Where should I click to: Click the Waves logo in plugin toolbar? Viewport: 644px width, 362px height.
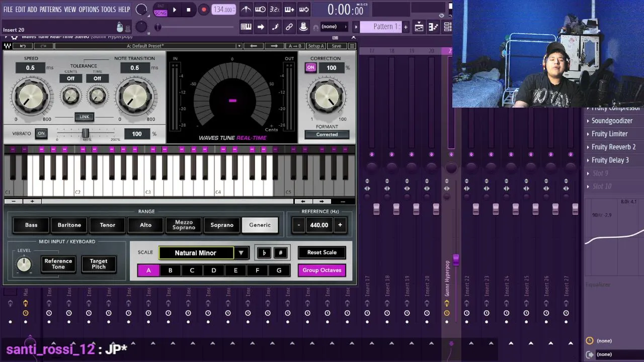pyautogui.click(x=8, y=46)
